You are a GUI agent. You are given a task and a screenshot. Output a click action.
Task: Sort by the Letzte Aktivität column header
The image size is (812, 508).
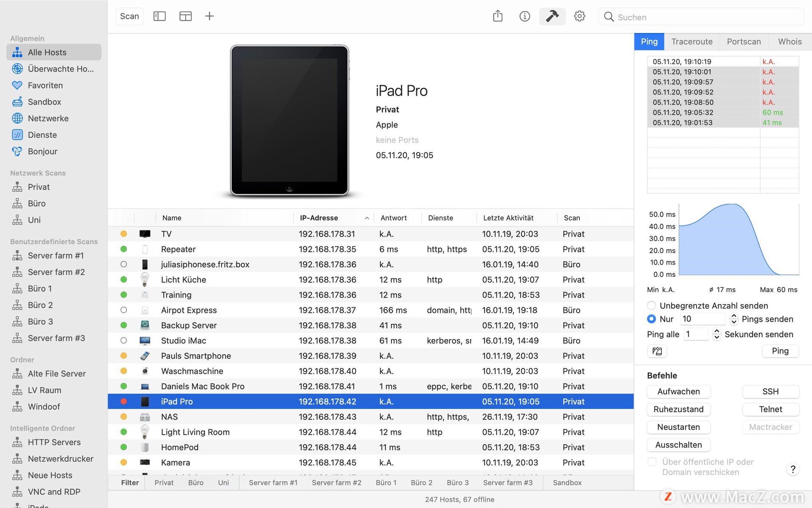coord(517,218)
